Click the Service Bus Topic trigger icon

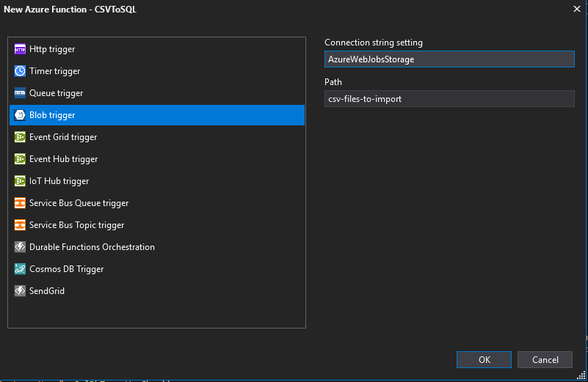click(21, 225)
